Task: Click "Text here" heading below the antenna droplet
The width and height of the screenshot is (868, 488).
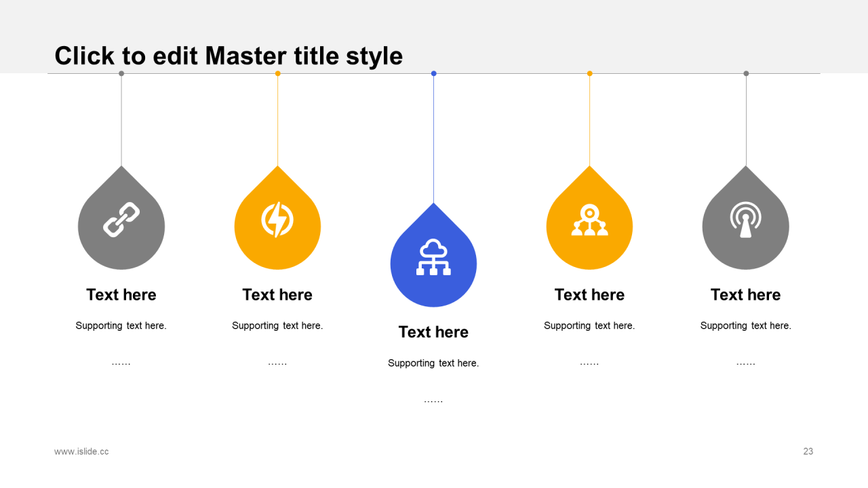Action: [745, 295]
